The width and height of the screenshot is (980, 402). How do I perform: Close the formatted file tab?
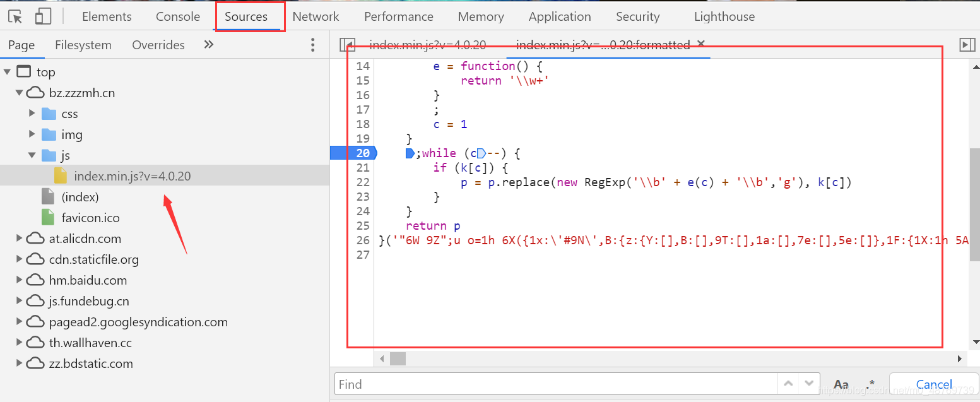[700, 44]
